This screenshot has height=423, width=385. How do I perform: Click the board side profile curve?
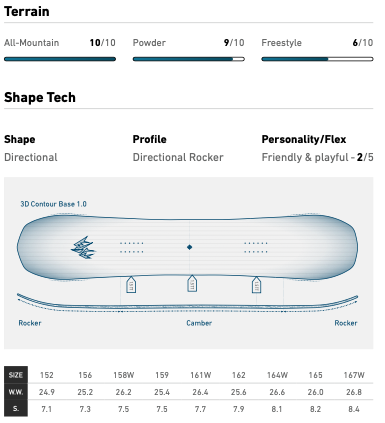(x=187, y=303)
